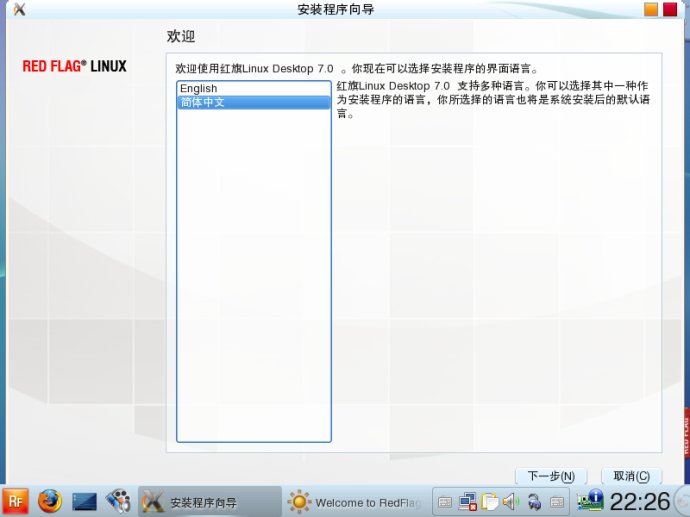Click the film reel multimedia launcher icon

(117, 500)
